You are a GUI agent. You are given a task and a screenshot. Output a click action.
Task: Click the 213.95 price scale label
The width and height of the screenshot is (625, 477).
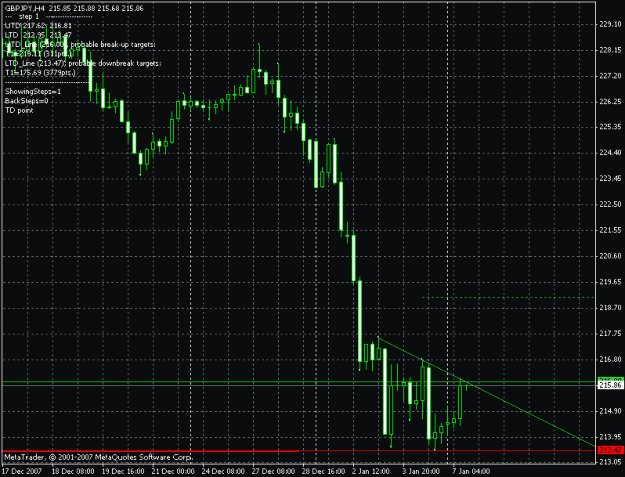(610, 437)
